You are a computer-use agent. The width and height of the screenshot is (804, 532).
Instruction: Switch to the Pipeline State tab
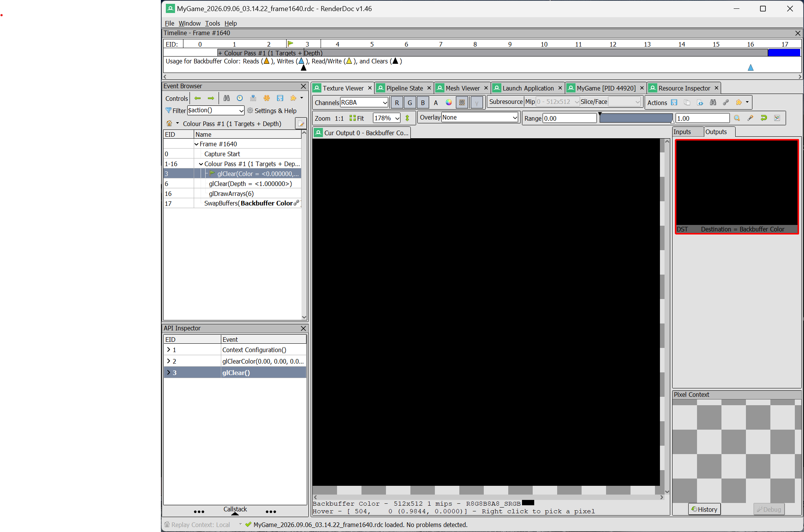(x=404, y=88)
